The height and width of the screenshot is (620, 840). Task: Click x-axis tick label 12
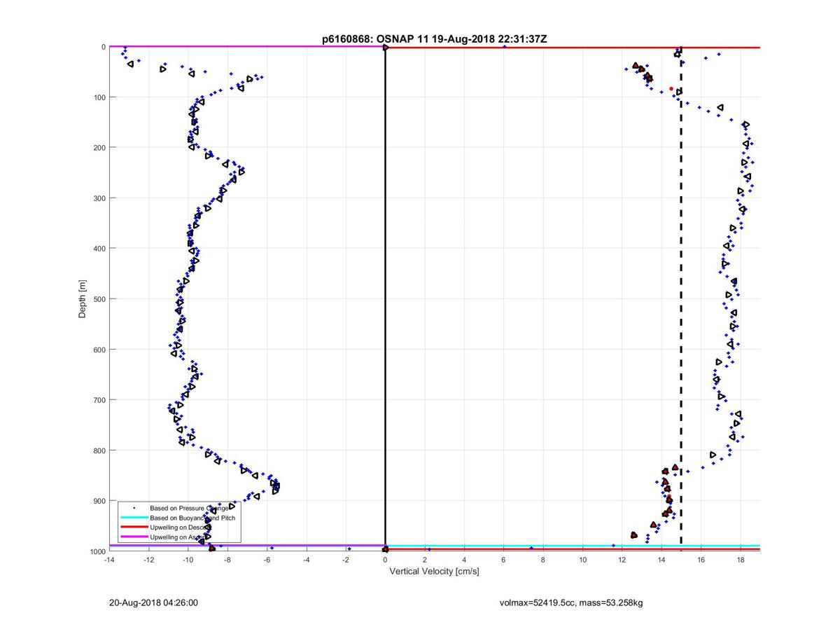click(x=622, y=560)
